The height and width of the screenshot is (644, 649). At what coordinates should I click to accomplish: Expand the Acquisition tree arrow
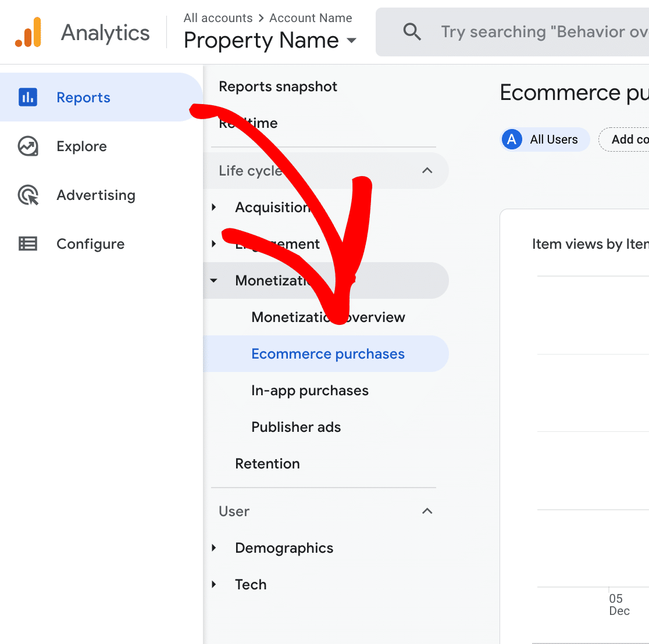coord(214,207)
